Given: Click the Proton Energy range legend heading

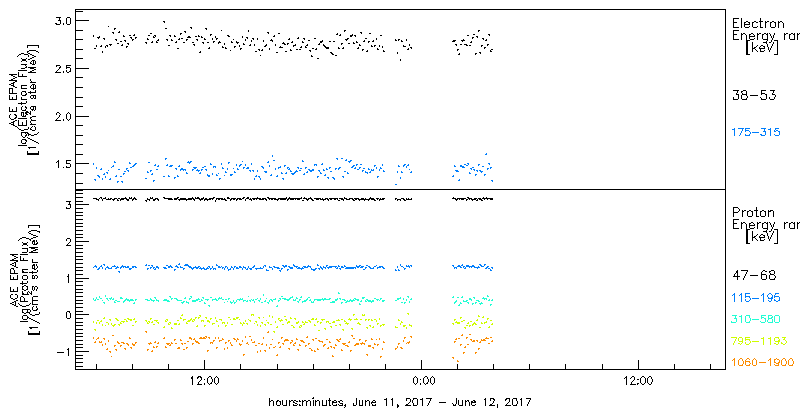Looking at the screenshot, I should coord(766,224).
